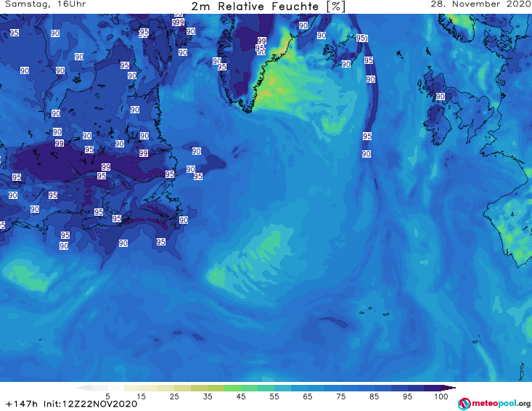Click the 'Samstag, 16Uhr' time label
This screenshot has height=411, width=532.
click(x=46, y=4)
